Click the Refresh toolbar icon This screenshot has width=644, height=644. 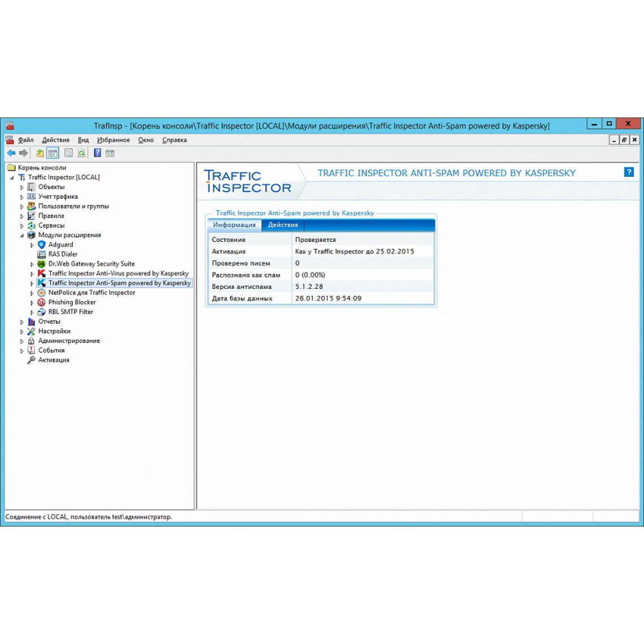(x=82, y=153)
